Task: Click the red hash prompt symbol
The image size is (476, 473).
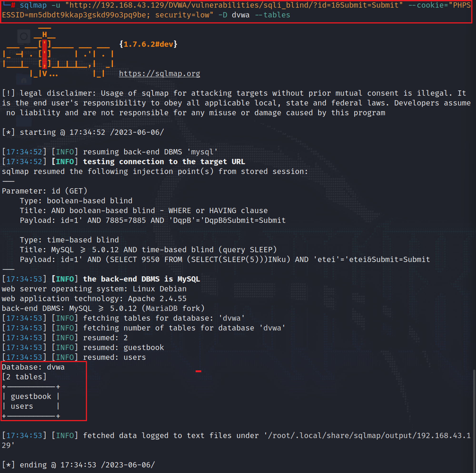Action: coord(13,5)
